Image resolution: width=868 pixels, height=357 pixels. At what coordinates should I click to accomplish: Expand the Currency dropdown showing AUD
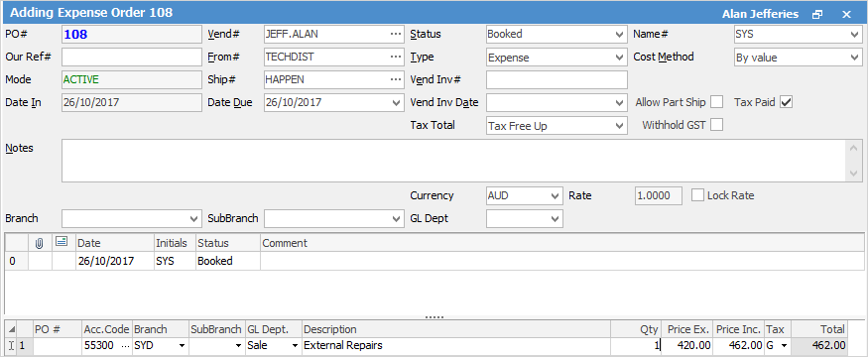point(556,195)
